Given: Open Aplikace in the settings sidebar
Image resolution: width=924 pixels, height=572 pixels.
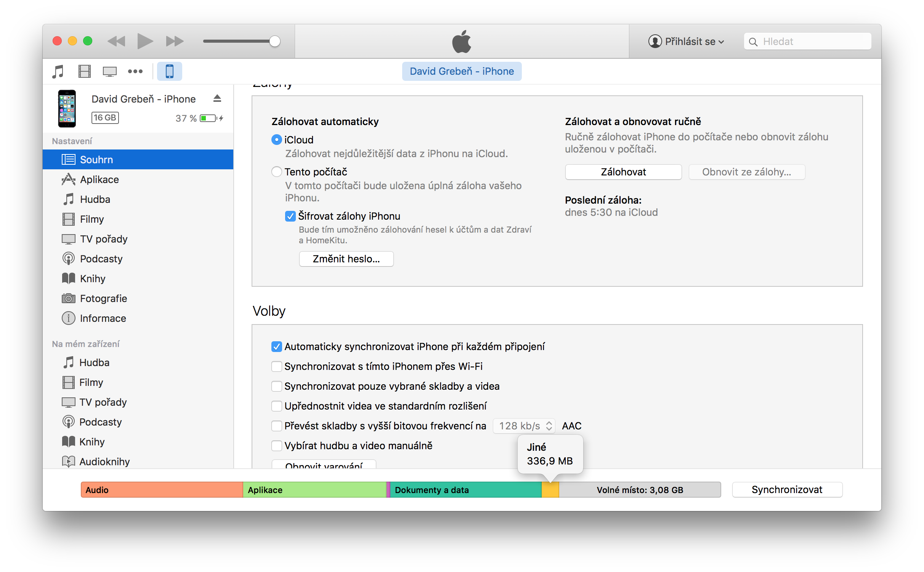Looking at the screenshot, I should 99,180.
